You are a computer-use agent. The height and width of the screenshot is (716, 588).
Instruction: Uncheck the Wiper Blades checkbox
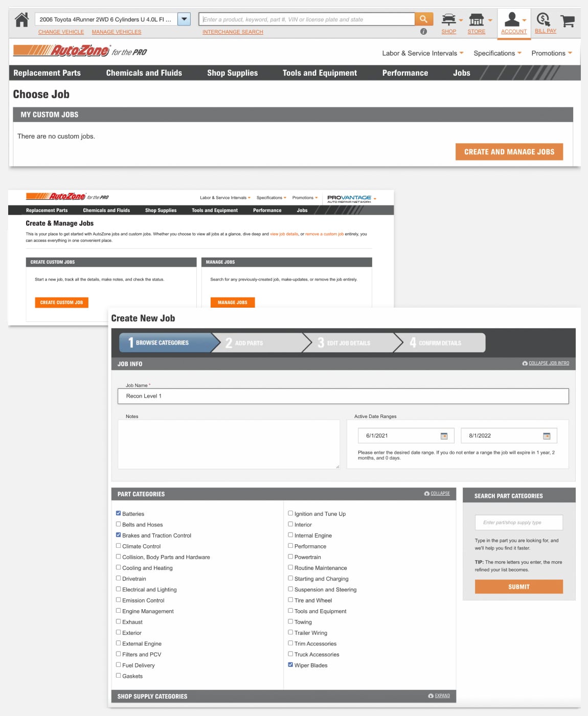click(290, 665)
